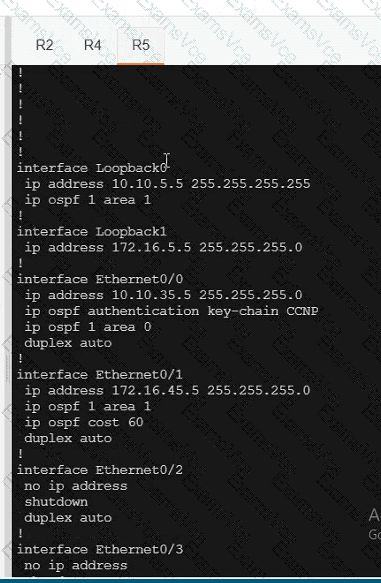Click the 'interface Ethernet0/2' line
The height and width of the screenshot is (583, 381).
click(x=100, y=470)
